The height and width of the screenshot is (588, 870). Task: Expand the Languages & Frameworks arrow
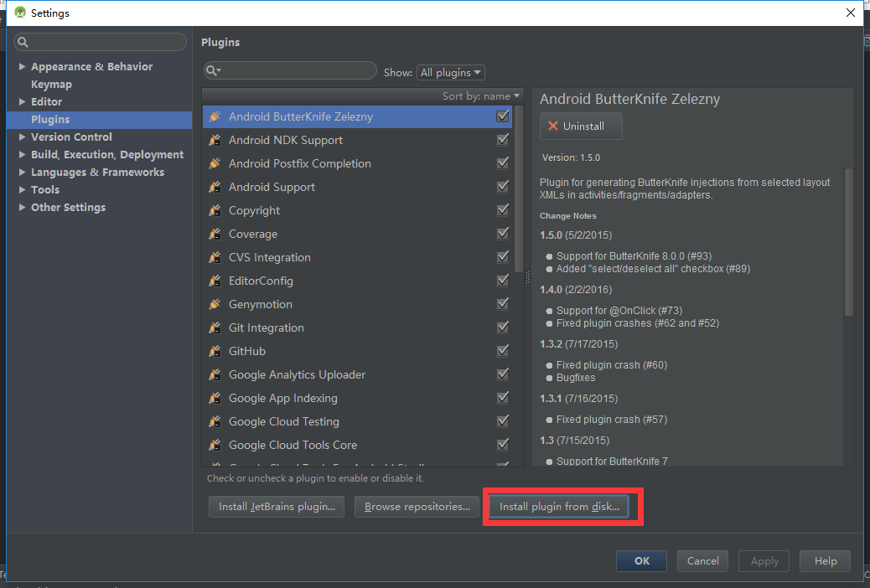tap(22, 172)
